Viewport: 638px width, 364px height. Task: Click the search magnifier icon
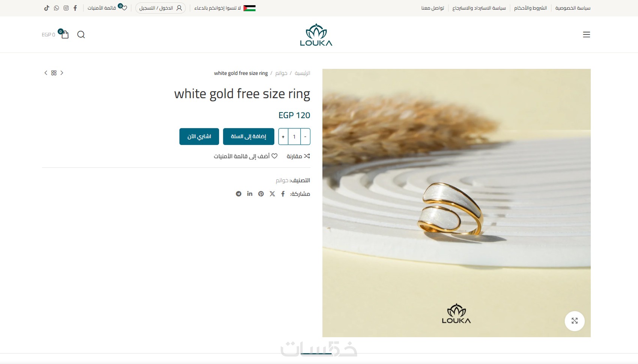[x=81, y=35]
